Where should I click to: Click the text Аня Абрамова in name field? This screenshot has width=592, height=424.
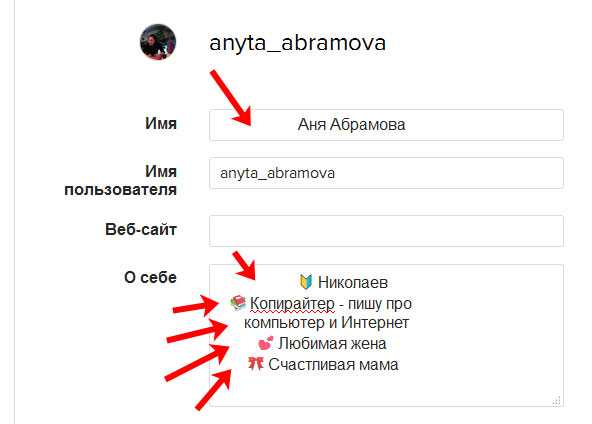352,125
